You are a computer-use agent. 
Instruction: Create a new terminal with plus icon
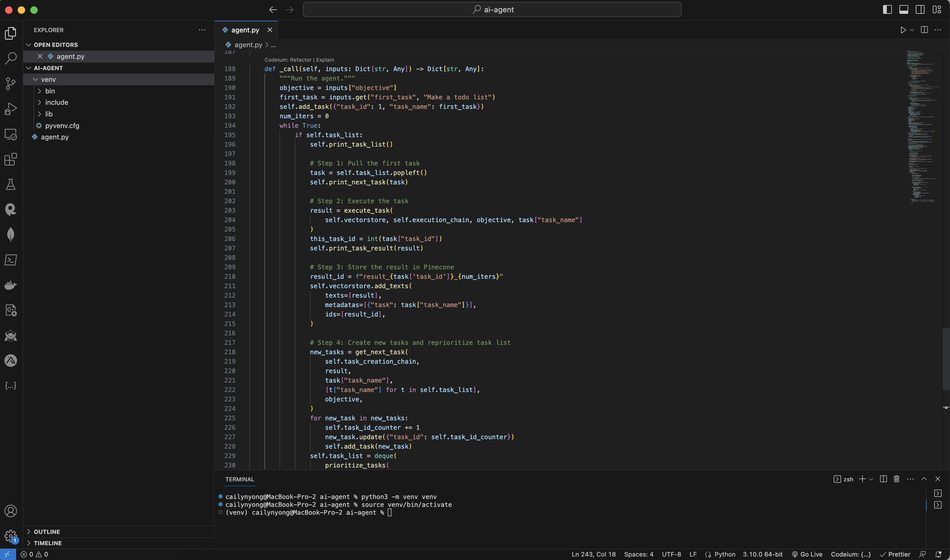coord(862,479)
